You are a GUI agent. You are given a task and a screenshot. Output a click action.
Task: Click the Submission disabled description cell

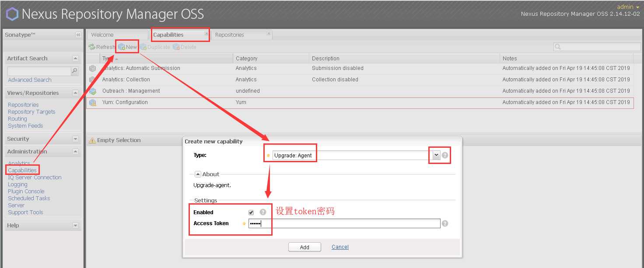tap(338, 68)
